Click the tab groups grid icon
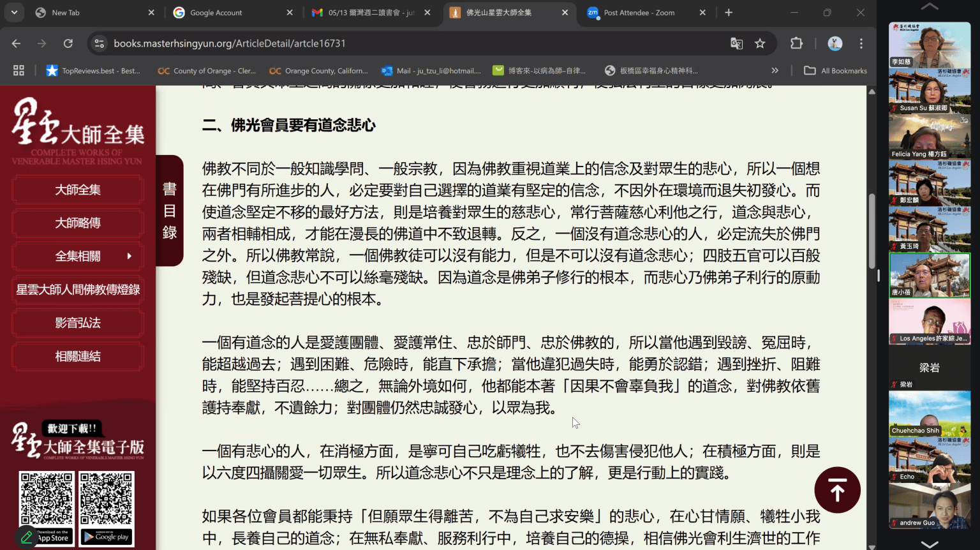Screen dimensions: 980x550 tap(18, 70)
